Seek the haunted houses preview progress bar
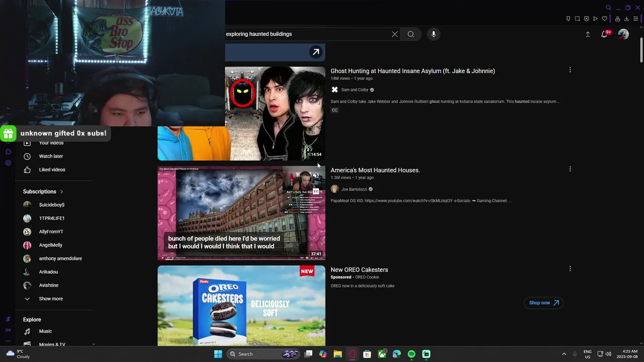 (x=242, y=259)
